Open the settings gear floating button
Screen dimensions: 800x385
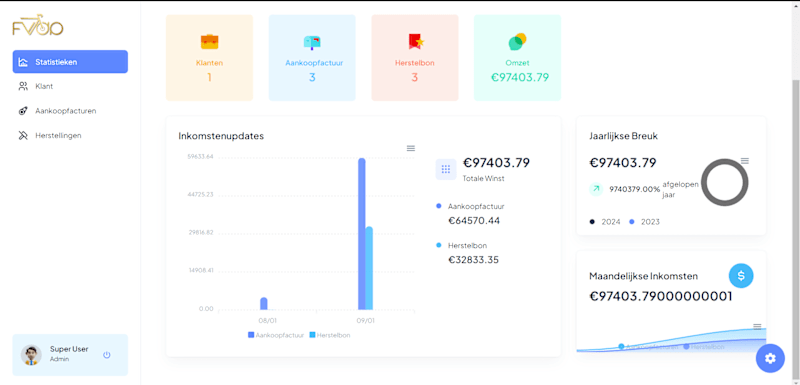coord(770,358)
